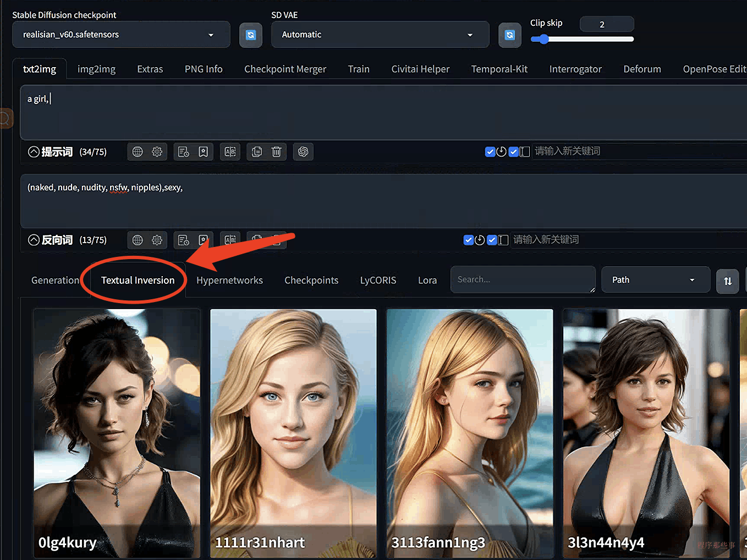Image resolution: width=747 pixels, height=560 pixels.
Task: Toggle the sort order button beside Path
Action: 727,281
